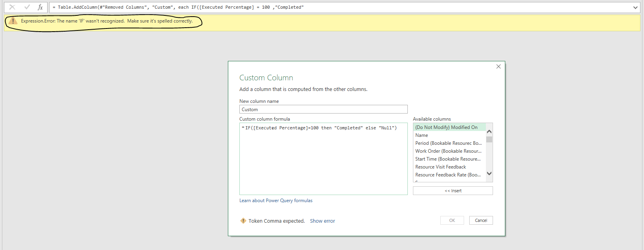Select the Expression.Error message text
This screenshot has height=250, width=644.
point(107,21)
